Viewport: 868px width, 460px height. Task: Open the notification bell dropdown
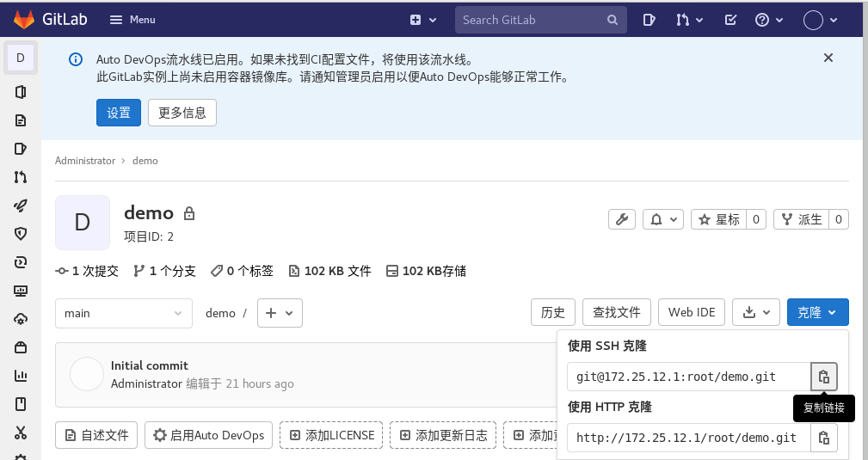pos(663,219)
